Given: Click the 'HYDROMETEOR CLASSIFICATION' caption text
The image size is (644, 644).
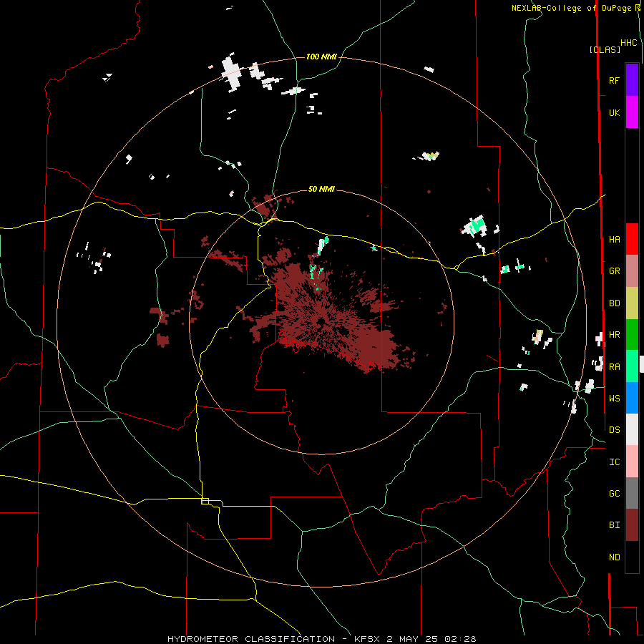Looking at the screenshot, I should pos(251,639).
